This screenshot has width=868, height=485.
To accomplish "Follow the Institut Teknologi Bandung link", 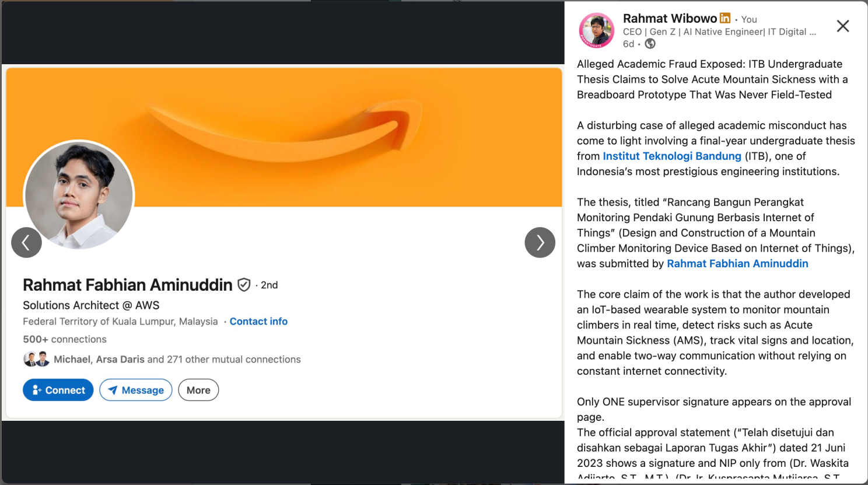I will click(672, 156).
